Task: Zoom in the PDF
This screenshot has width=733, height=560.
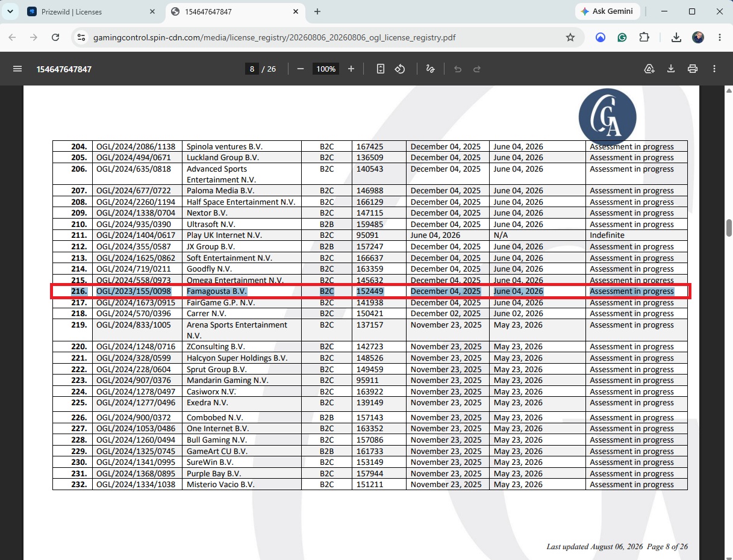Action: [x=351, y=69]
